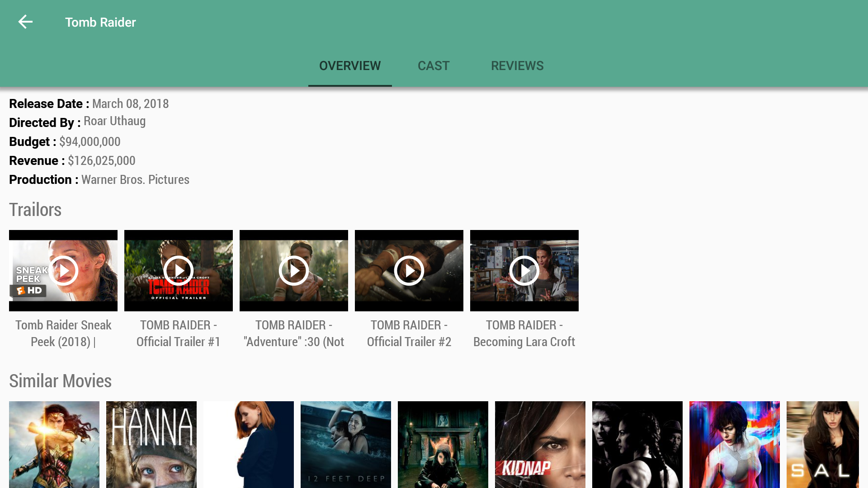Open the Wonder Woman similar movie
The width and height of the screenshot is (868, 488).
(x=54, y=445)
